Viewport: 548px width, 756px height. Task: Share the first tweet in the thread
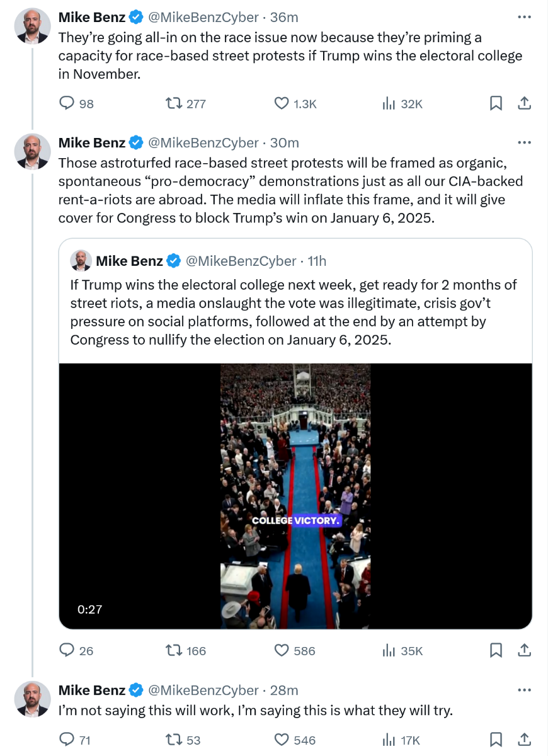[524, 103]
